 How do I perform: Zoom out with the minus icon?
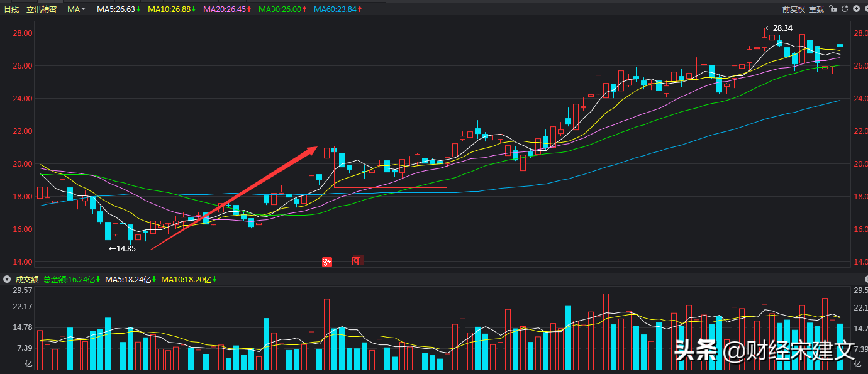866,9
